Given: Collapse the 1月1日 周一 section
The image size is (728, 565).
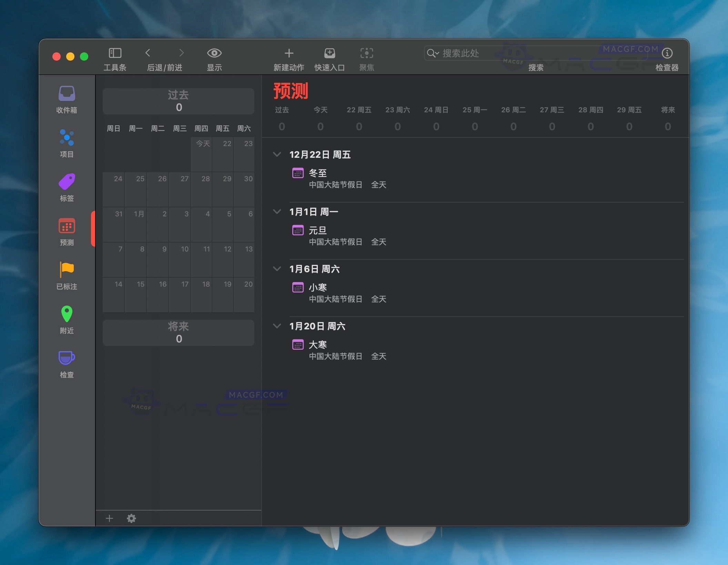Looking at the screenshot, I should (x=277, y=212).
